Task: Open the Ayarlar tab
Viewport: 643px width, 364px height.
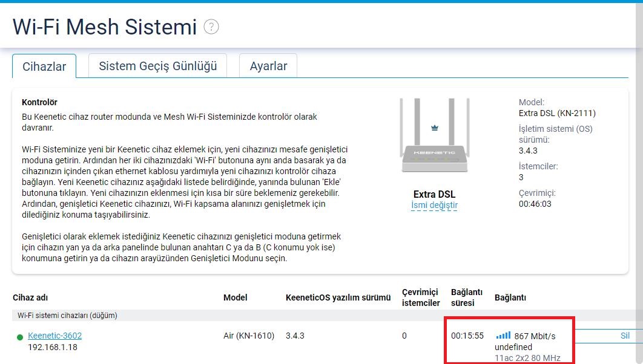Action: [x=268, y=65]
